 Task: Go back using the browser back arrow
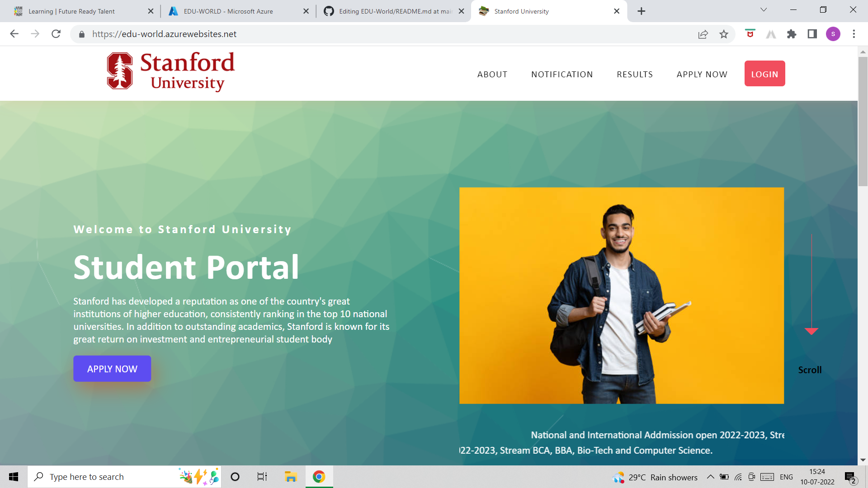point(14,34)
